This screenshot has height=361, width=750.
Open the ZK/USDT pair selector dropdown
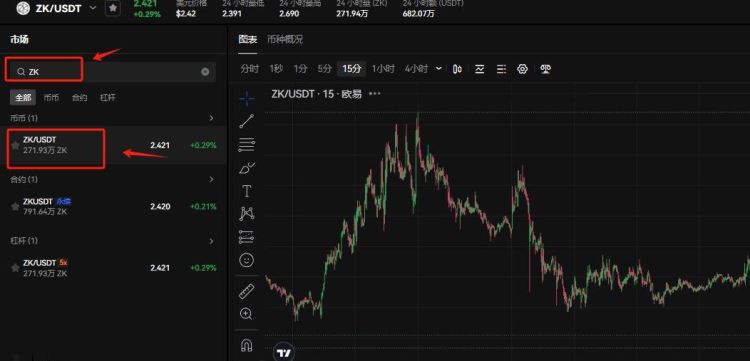pyautogui.click(x=93, y=8)
